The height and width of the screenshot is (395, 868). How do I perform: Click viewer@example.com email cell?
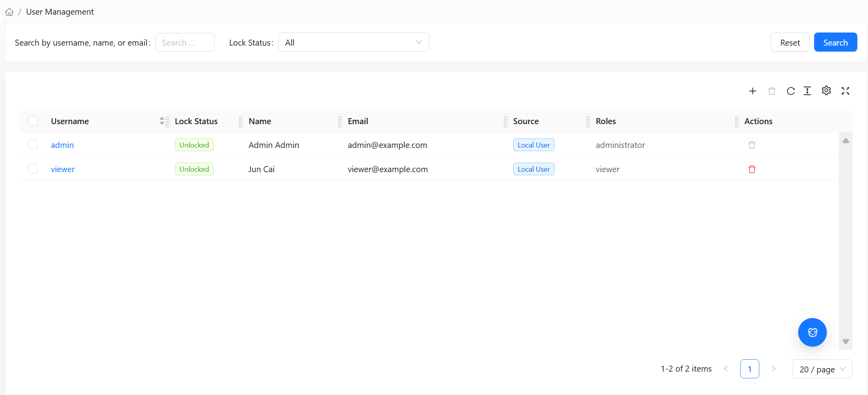pyautogui.click(x=388, y=169)
